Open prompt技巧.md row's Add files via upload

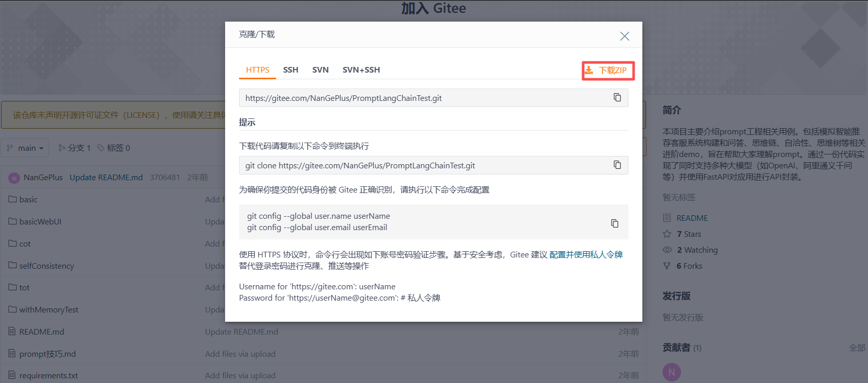click(x=240, y=354)
